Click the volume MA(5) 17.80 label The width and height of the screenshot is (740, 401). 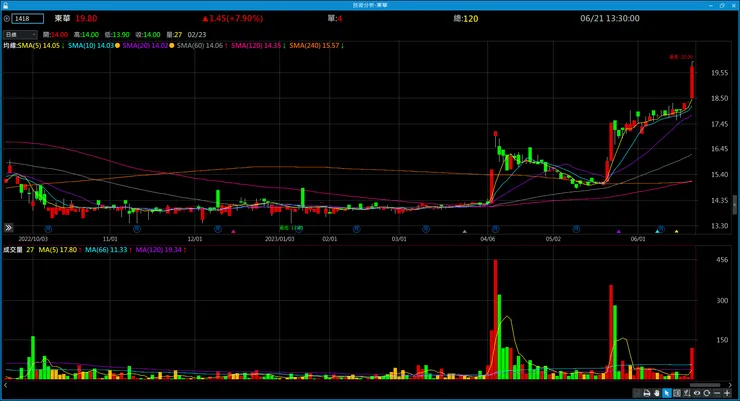tap(59, 250)
